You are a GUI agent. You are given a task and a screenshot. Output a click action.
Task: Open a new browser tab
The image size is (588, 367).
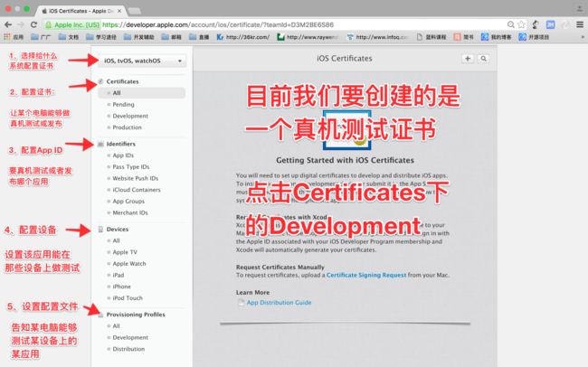tap(134, 11)
